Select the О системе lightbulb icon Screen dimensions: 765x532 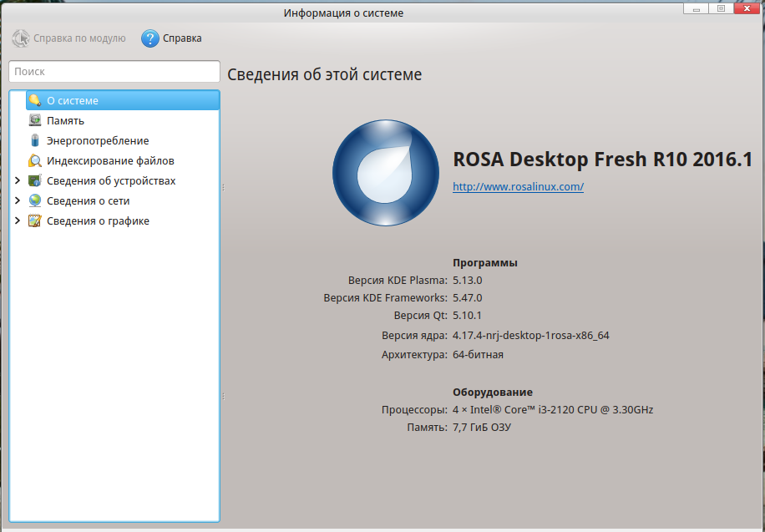(34, 100)
